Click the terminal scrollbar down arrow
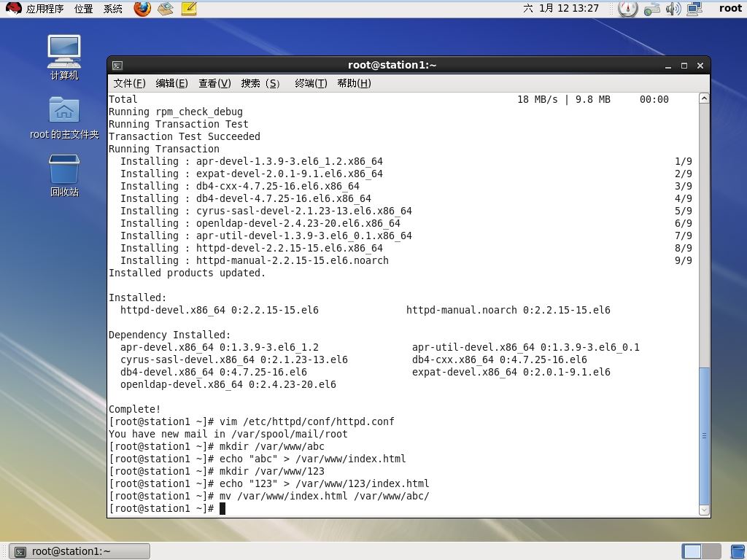747x560 pixels. [704, 510]
